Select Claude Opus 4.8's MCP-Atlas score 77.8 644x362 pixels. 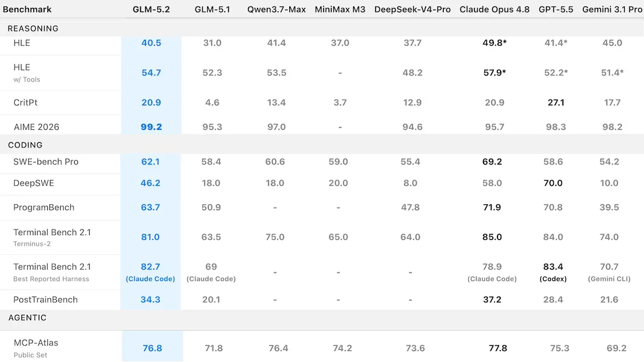click(497, 348)
